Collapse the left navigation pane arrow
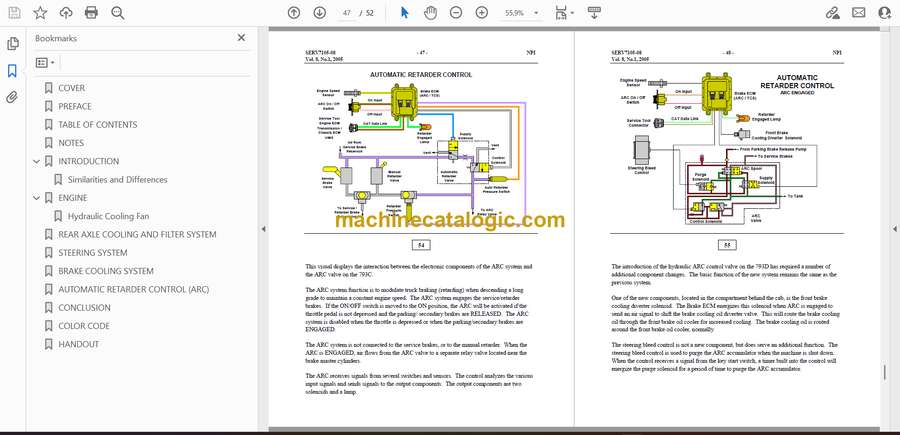 pos(263,229)
